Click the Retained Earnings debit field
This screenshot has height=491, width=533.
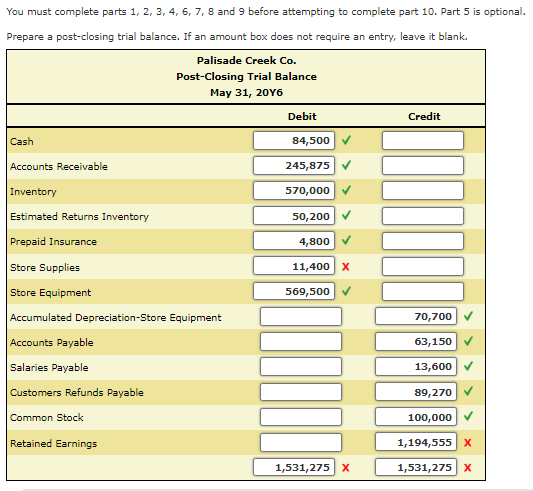coord(301,442)
